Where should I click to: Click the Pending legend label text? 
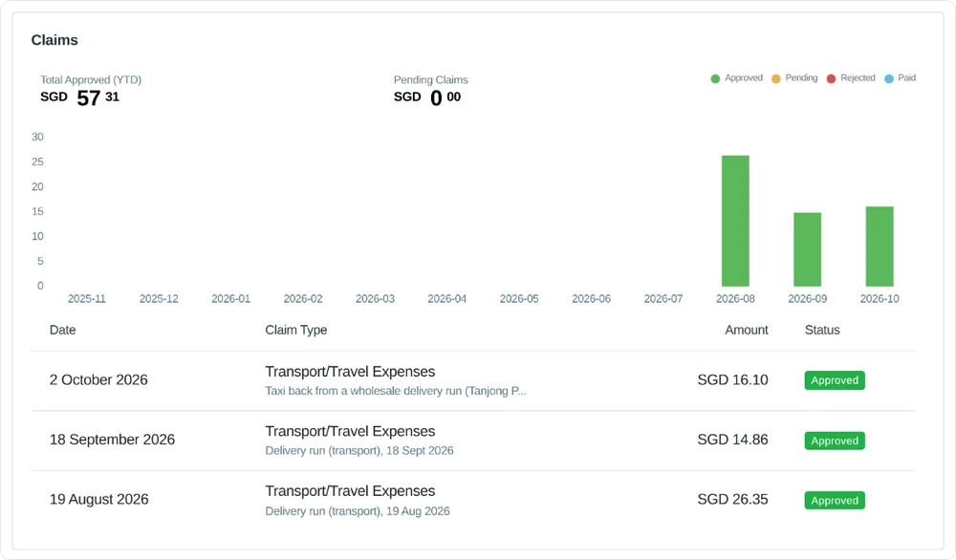tap(801, 78)
